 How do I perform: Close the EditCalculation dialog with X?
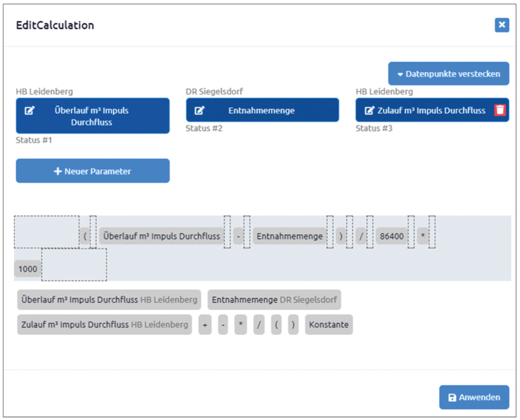[502, 25]
